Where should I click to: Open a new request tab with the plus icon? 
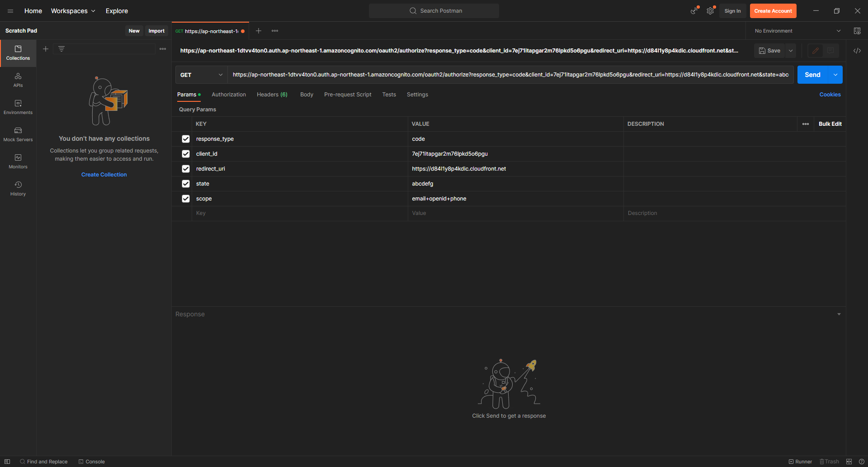259,31
